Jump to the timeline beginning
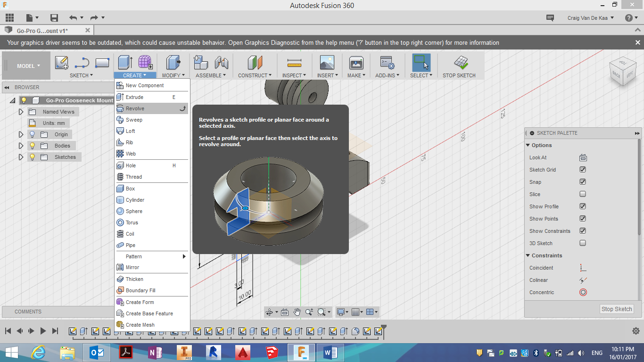The image size is (644, 362). [8, 331]
